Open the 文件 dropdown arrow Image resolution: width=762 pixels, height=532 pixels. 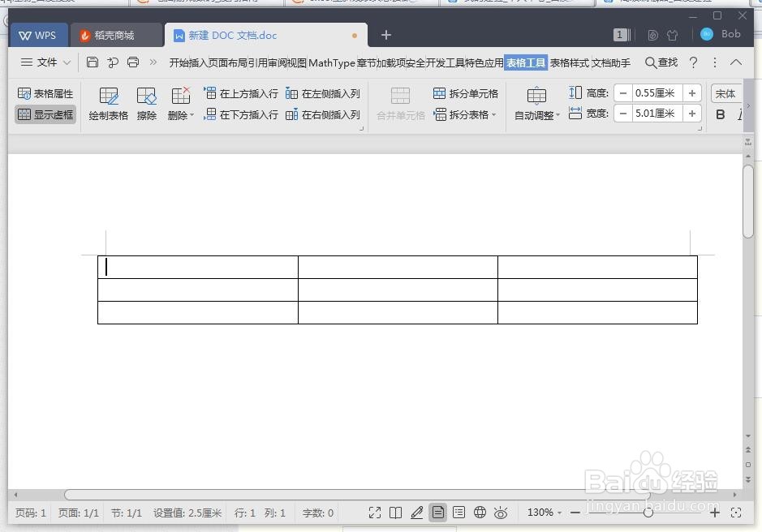coord(67,62)
